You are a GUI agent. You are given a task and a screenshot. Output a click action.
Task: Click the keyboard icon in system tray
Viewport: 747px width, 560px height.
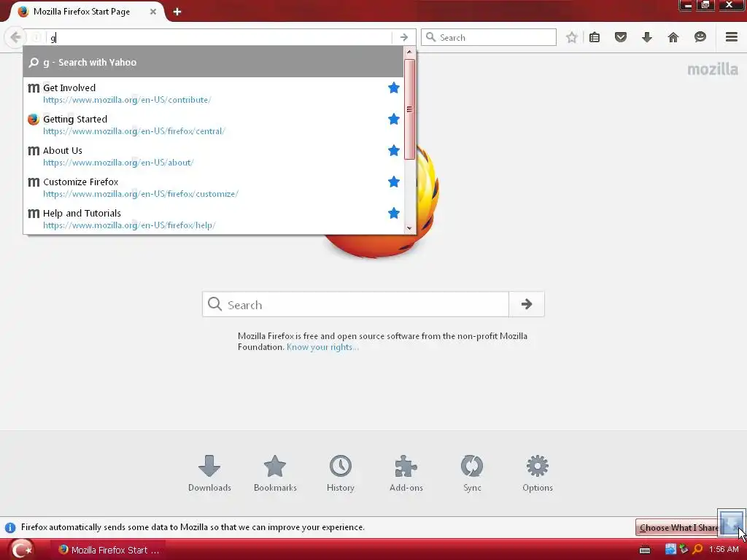tap(645, 550)
